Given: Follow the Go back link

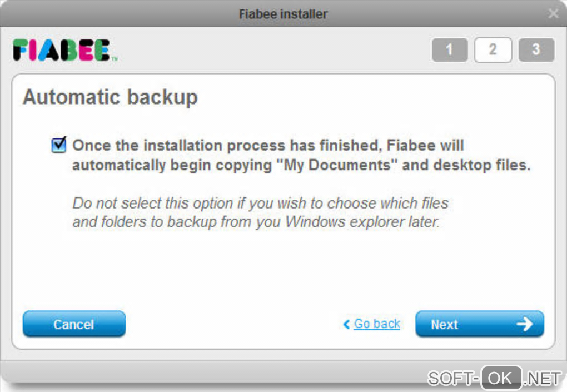Looking at the screenshot, I should 377,324.
